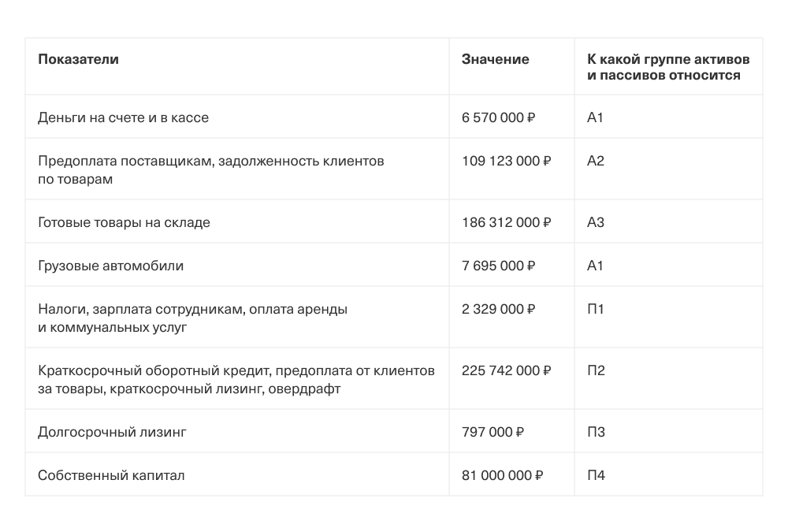The height and width of the screenshot is (532, 788).
Task: Click the "Собственный капитал" row label
Action: click(x=111, y=475)
